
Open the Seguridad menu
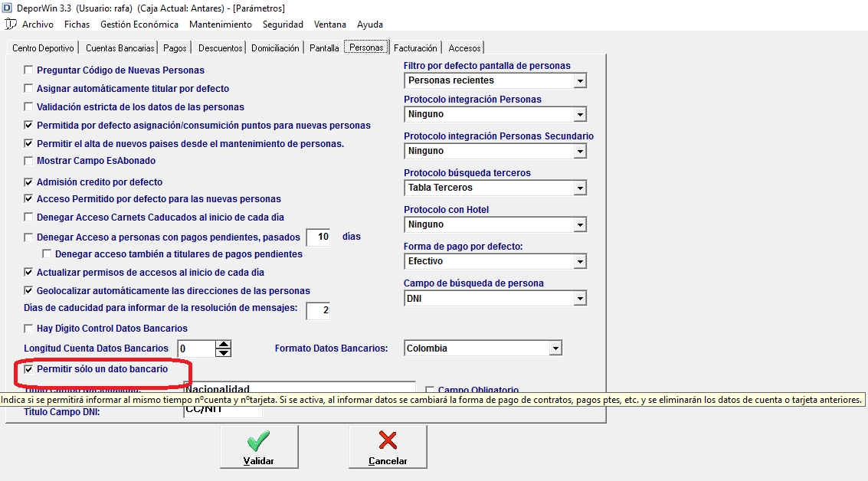[x=283, y=25]
